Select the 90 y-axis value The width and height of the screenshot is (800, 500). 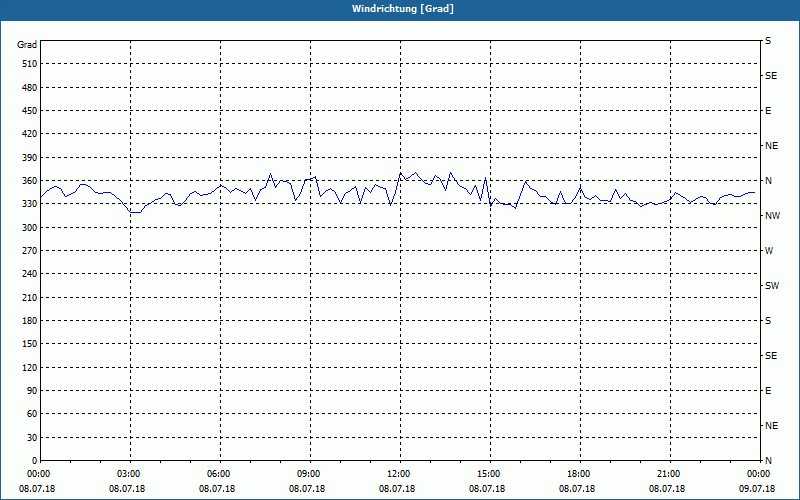coord(32,391)
